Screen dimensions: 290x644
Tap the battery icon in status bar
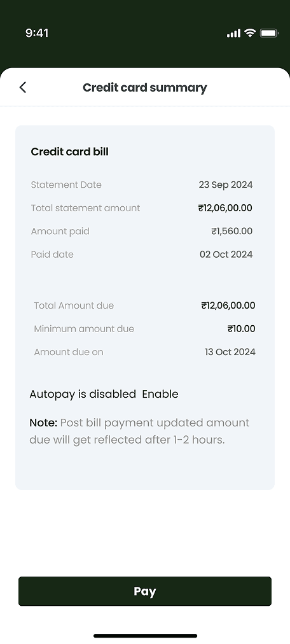pos(270,33)
